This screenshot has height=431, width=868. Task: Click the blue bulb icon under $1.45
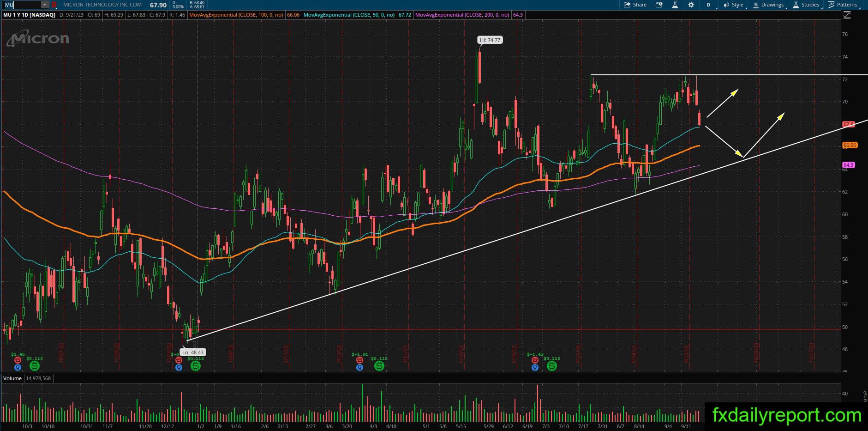tap(18, 367)
